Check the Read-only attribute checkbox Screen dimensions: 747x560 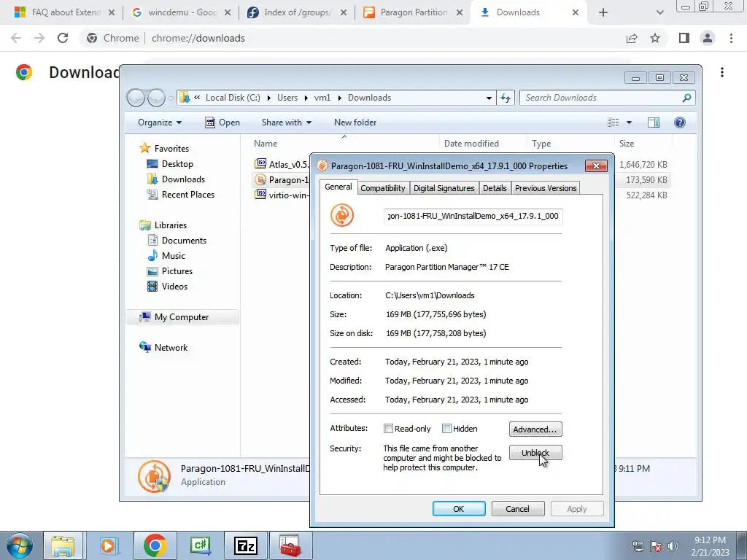coord(388,429)
